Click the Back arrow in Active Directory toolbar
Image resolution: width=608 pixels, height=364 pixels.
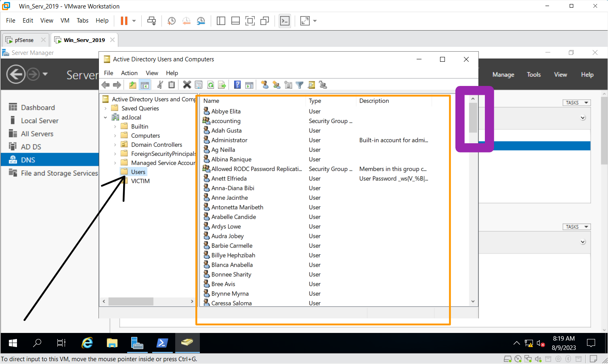pyautogui.click(x=106, y=85)
